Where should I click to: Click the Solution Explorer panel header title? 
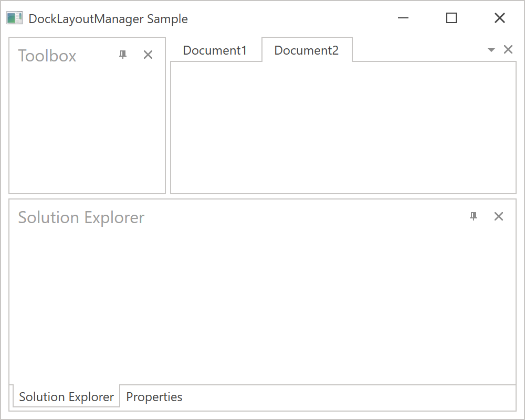click(x=81, y=217)
